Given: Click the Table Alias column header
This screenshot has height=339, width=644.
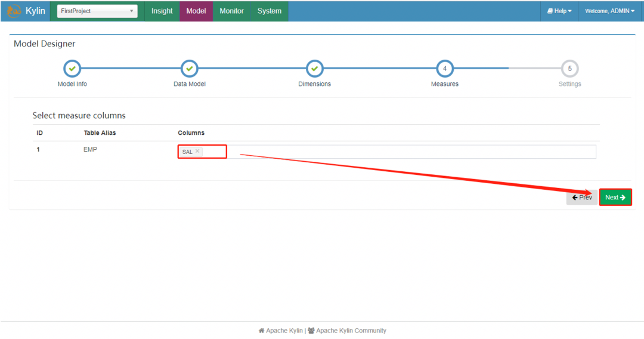Looking at the screenshot, I should click(100, 132).
